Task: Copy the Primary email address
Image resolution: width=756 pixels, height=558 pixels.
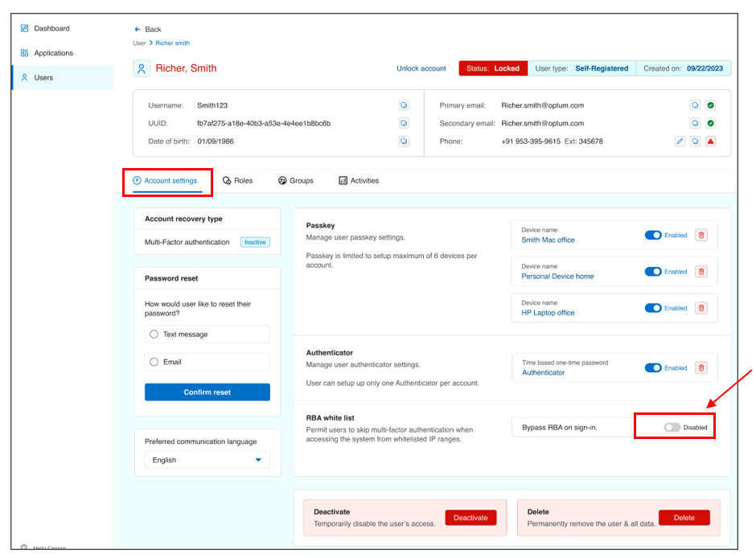Action: coord(695,105)
